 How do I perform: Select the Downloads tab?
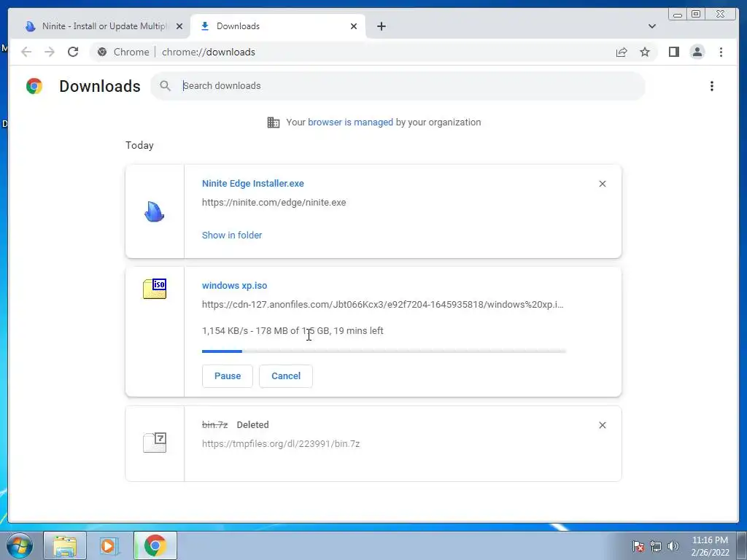[x=278, y=26]
